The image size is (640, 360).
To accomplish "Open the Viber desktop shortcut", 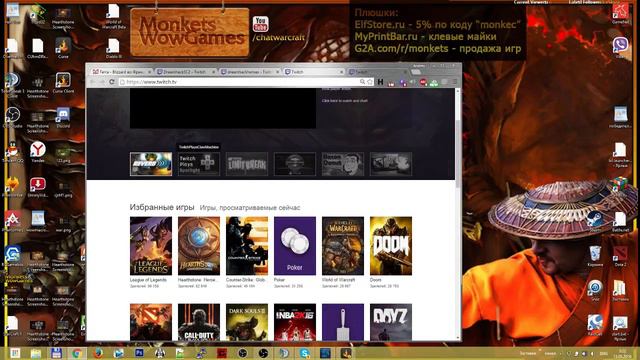I will [x=620, y=47].
